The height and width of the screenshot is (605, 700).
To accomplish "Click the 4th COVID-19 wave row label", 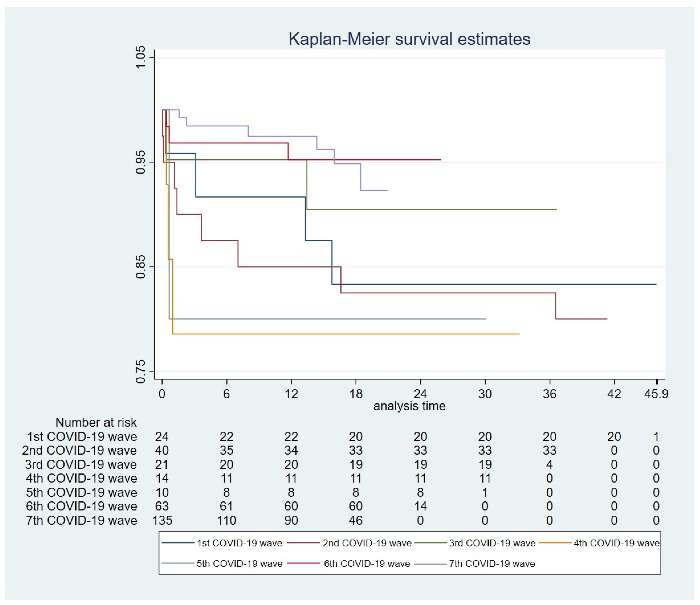I will click(x=82, y=478).
